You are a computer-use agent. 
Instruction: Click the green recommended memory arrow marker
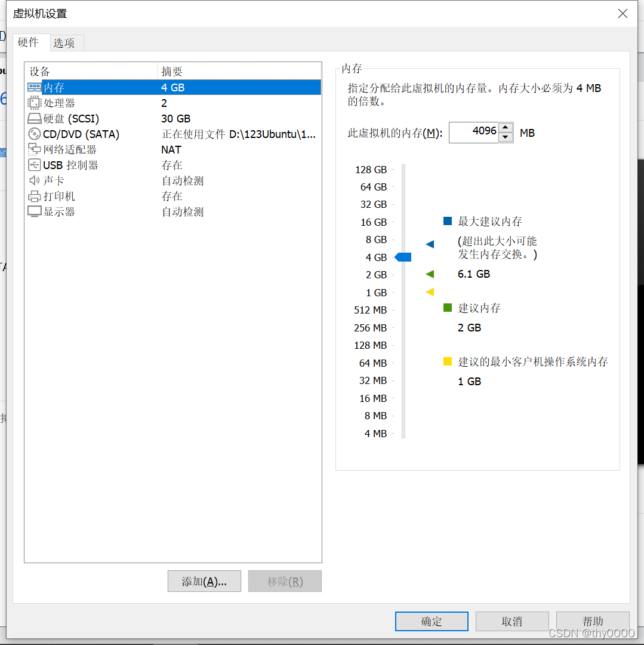(429, 274)
